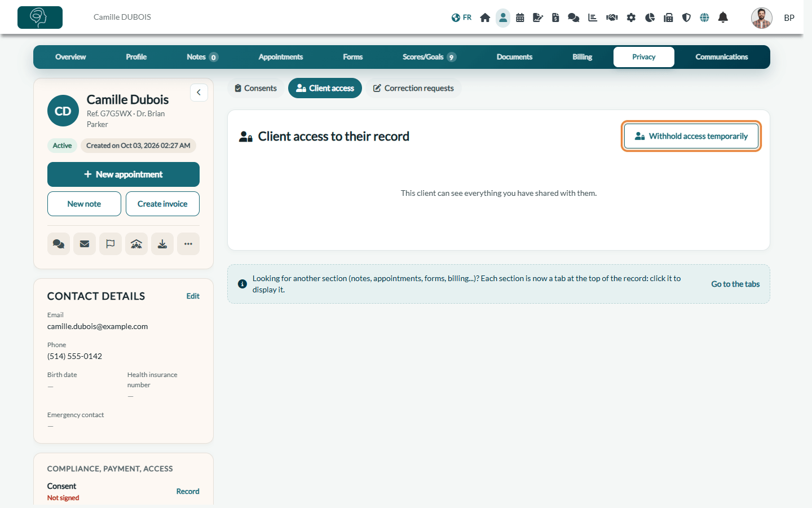Open the Documents tab
This screenshot has height=508, width=812.
pyautogui.click(x=514, y=57)
